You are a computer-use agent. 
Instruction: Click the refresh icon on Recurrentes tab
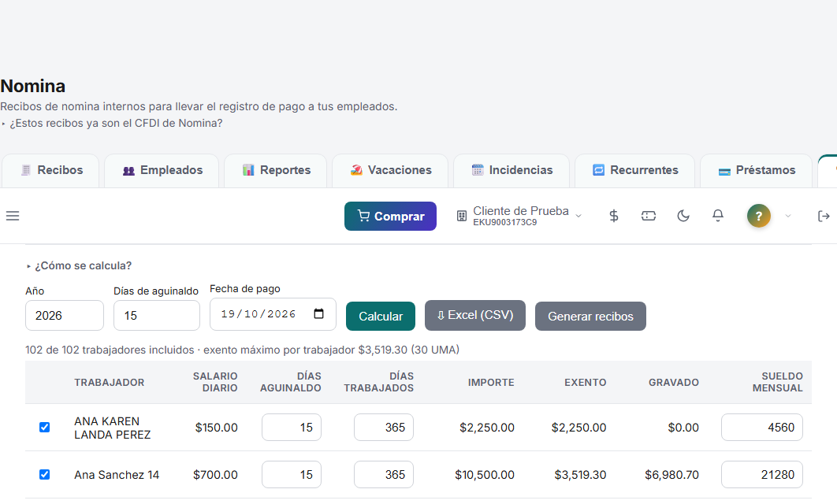pos(599,170)
